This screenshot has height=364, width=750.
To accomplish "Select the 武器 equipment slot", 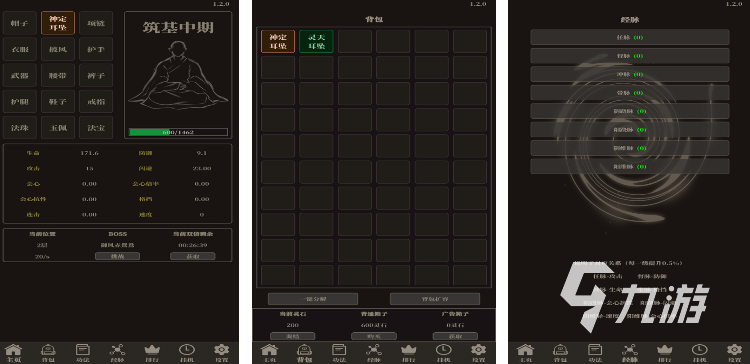I will coord(20,76).
